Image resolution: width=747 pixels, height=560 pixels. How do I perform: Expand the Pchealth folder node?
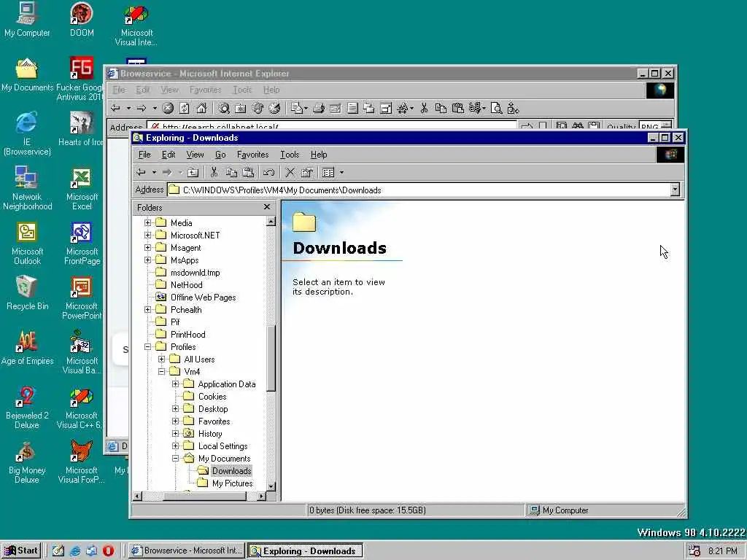(147, 309)
